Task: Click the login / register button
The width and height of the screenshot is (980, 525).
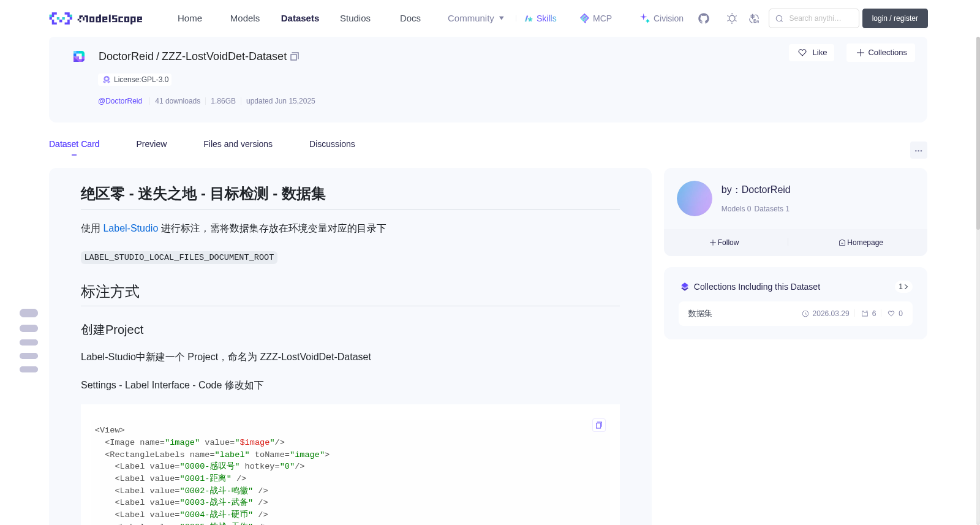Action: [895, 18]
